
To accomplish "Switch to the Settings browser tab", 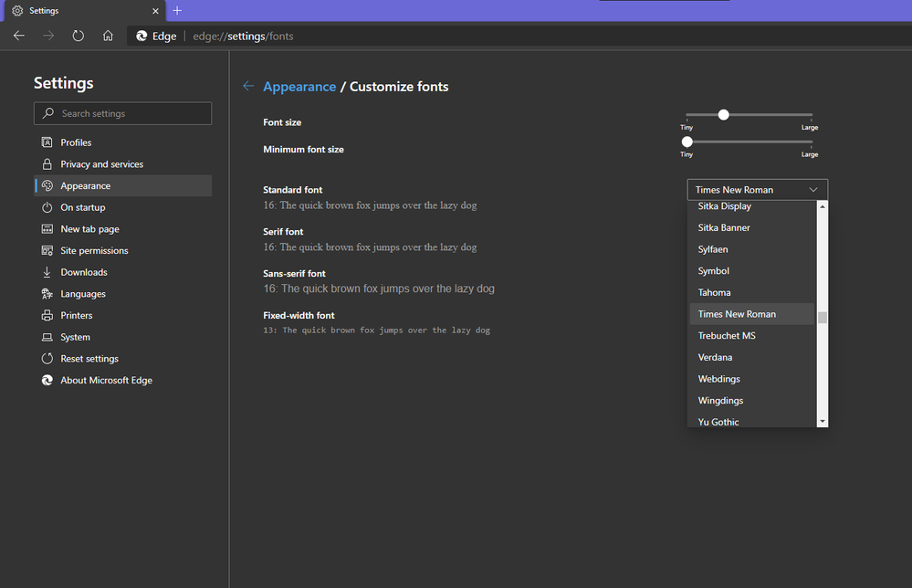I will tap(82, 10).
